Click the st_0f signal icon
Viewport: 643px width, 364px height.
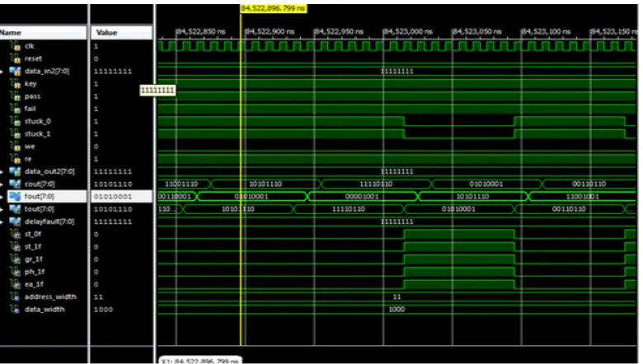16,234
